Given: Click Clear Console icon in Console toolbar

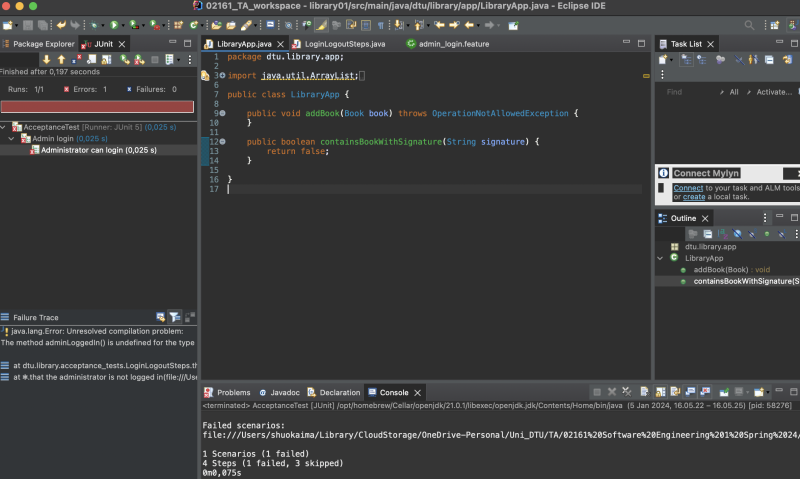Looking at the screenshot, I should click(x=644, y=392).
